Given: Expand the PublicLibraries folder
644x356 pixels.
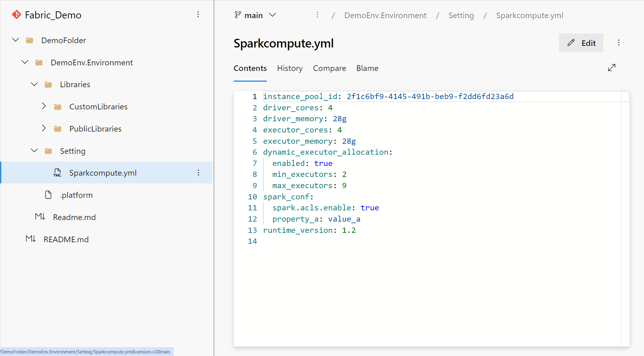Looking at the screenshot, I should tap(44, 128).
